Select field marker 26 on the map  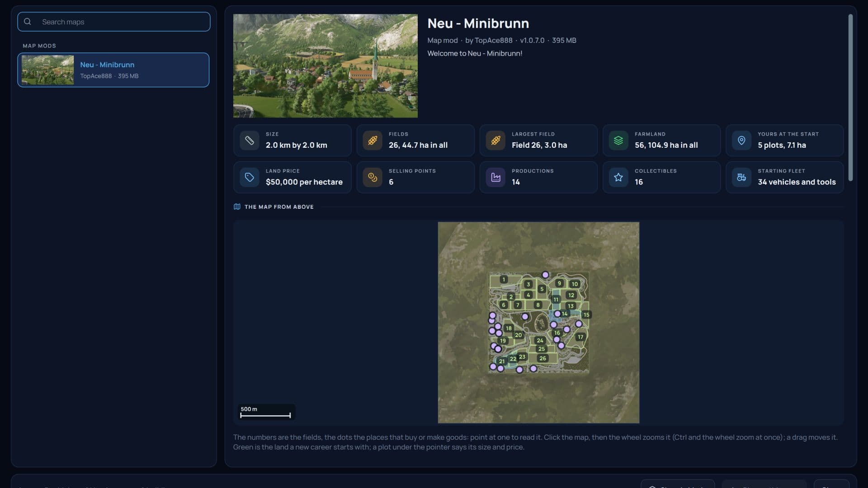coord(542,358)
